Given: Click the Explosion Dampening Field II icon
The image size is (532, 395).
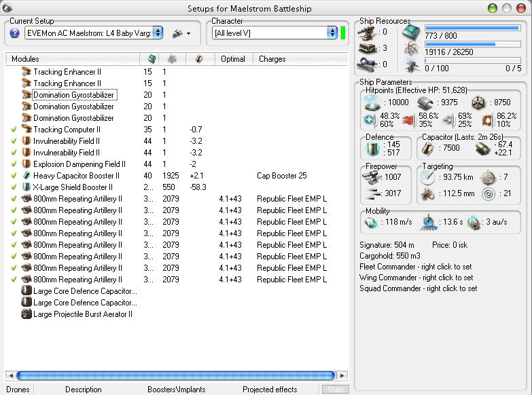Looking at the screenshot, I should 26,164.
